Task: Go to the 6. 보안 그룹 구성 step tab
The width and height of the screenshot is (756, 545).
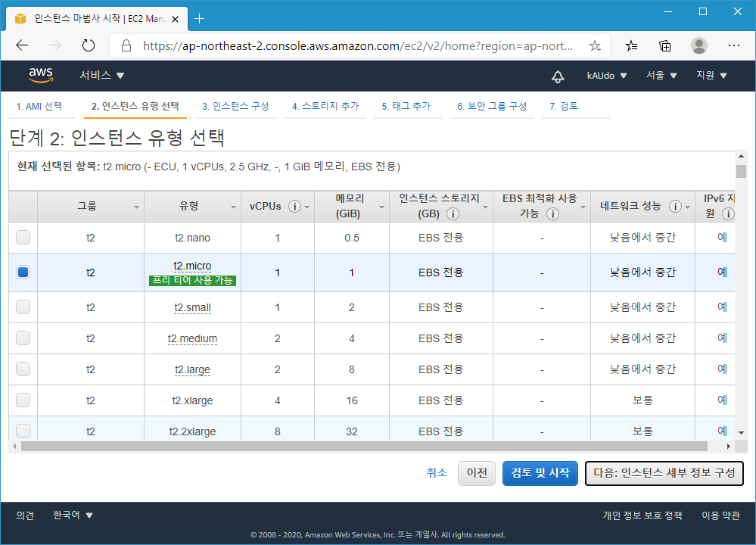Action: (x=492, y=106)
